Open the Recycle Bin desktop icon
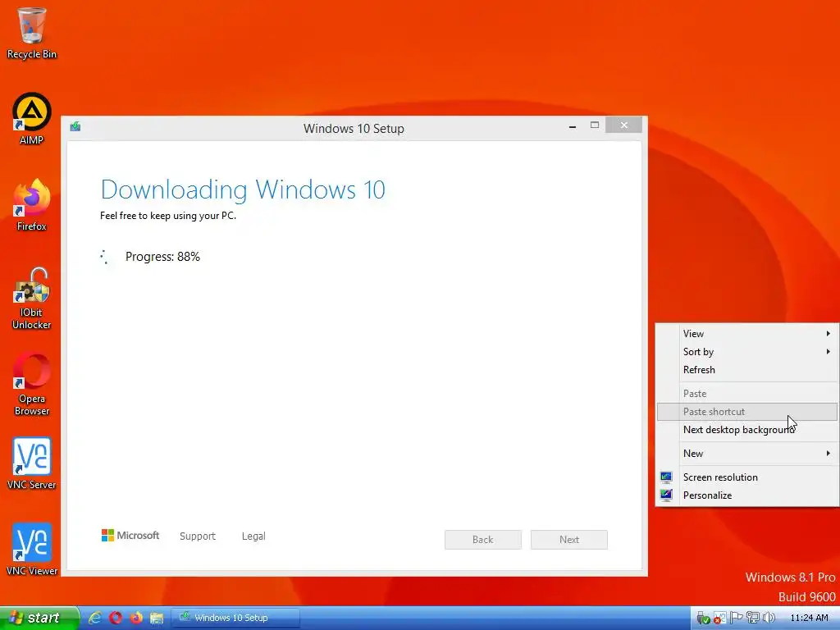The image size is (840, 630). (x=31, y=32)
